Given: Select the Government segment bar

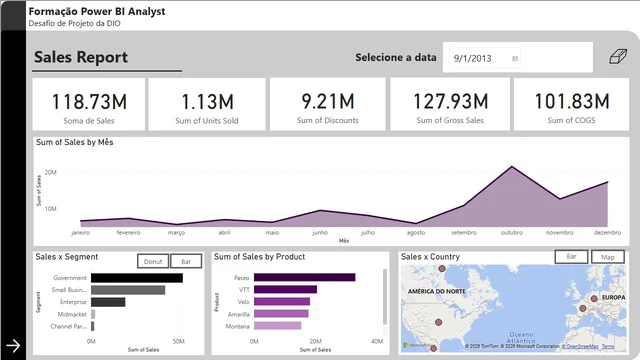Looking at the screenshot, I should 137,278.
